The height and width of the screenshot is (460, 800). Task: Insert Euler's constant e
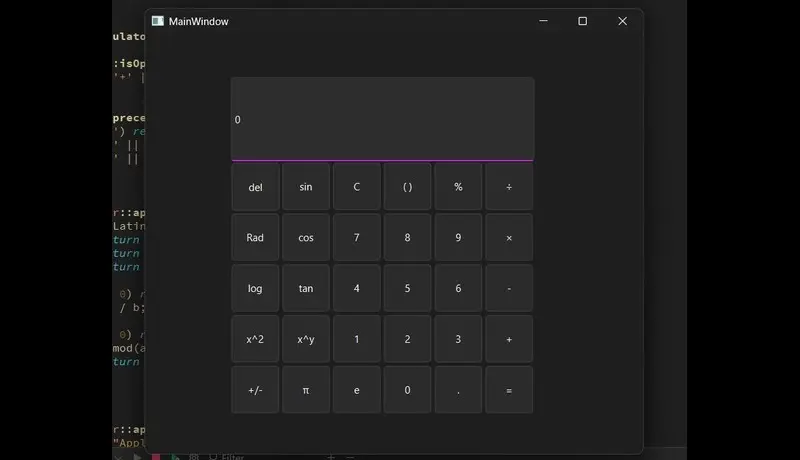(x=357, y=390)
